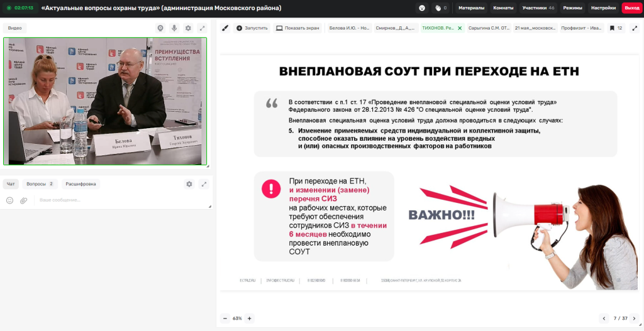Click the raise hand counter icon

click(441, 8)
